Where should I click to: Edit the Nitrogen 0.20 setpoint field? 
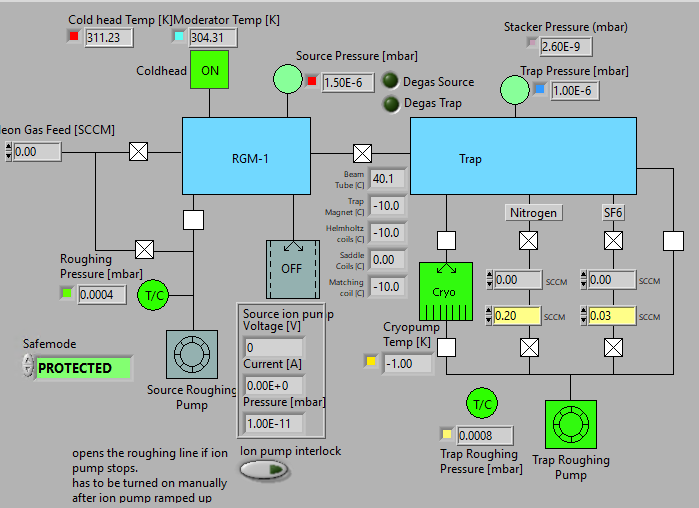point(518,316)
